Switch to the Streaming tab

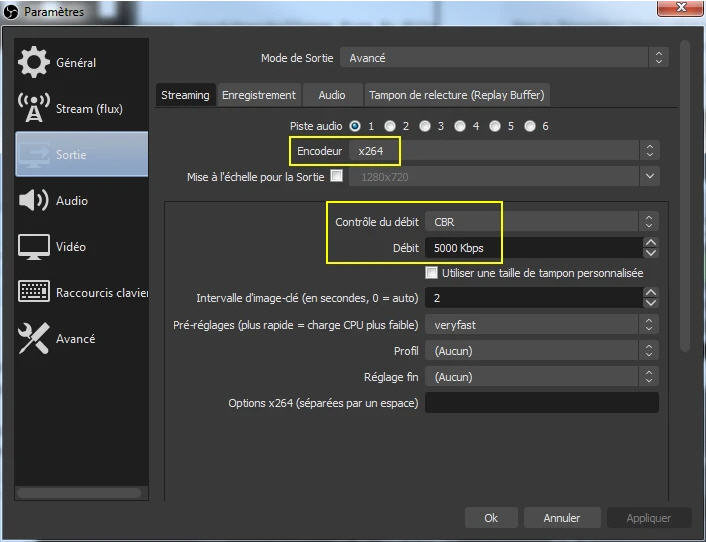pyautogui.click(x=185, y=95)
